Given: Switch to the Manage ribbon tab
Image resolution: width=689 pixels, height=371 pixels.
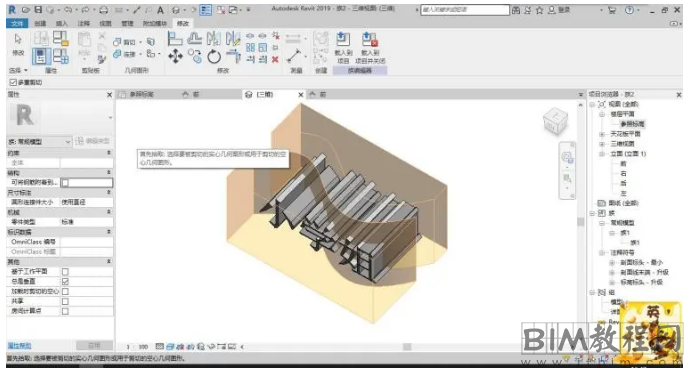Looking at the screenshot, I should pos(127,23).
